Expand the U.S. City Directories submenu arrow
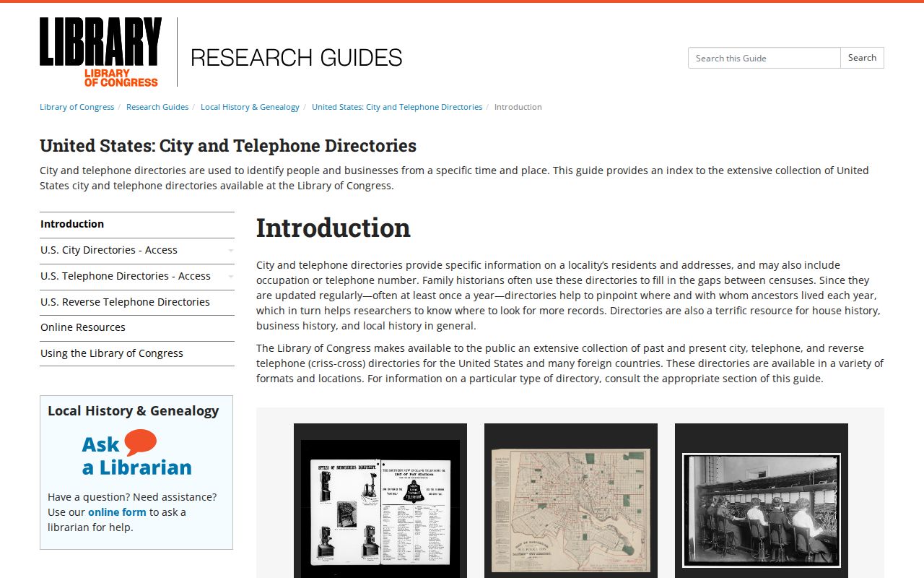 click(x=230, y=251)
